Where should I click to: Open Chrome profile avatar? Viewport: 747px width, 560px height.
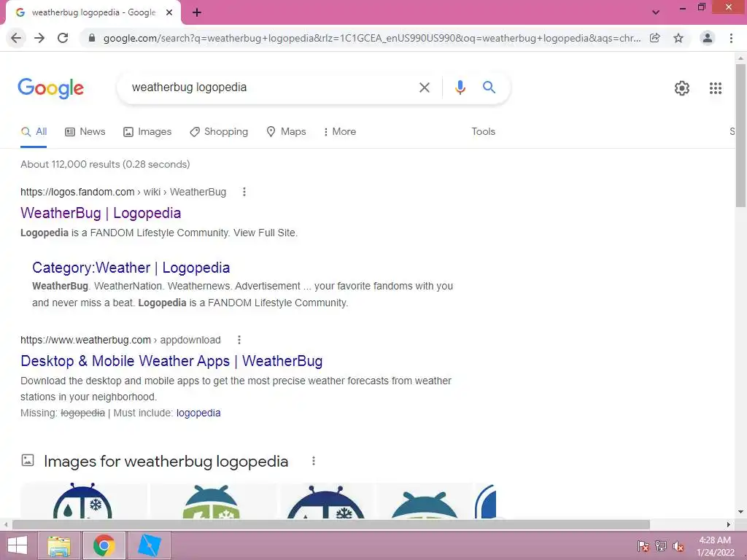click(708, 38)
